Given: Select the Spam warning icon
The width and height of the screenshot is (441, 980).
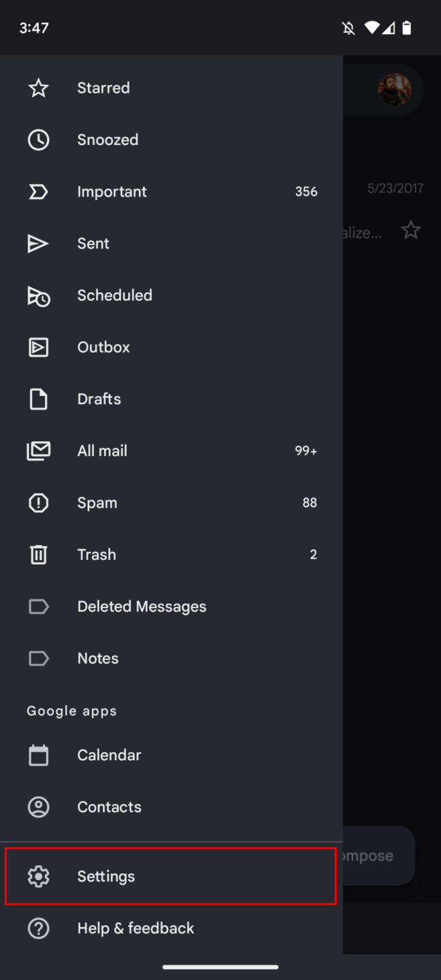Looking at the screenshot, I should point(38,502).
